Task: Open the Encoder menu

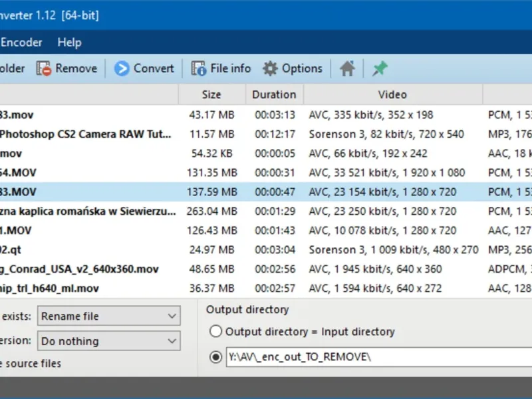Action: 21,42
